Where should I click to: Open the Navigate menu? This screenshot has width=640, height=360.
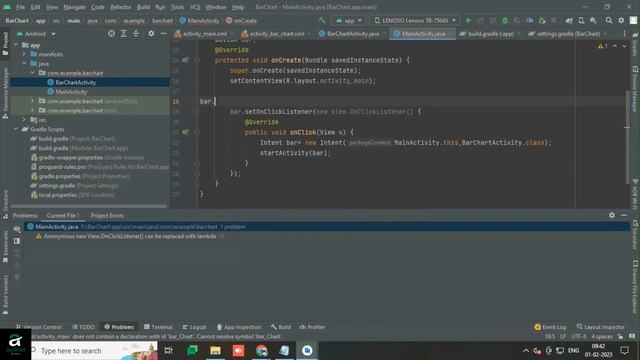pyautogui.click(x=75, y=7)
